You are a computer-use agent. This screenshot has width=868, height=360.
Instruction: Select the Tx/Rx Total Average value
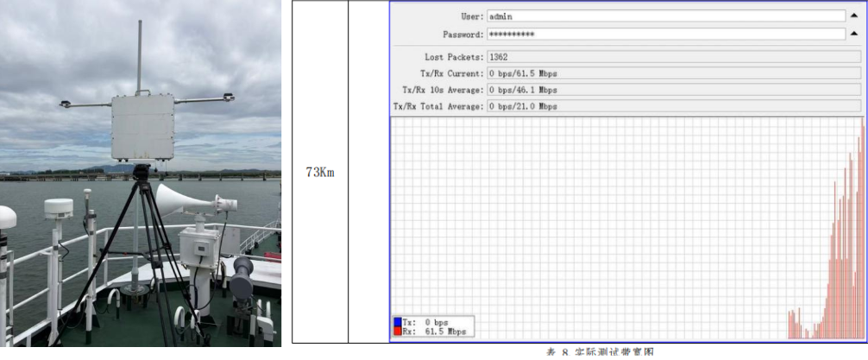(674, 106)
